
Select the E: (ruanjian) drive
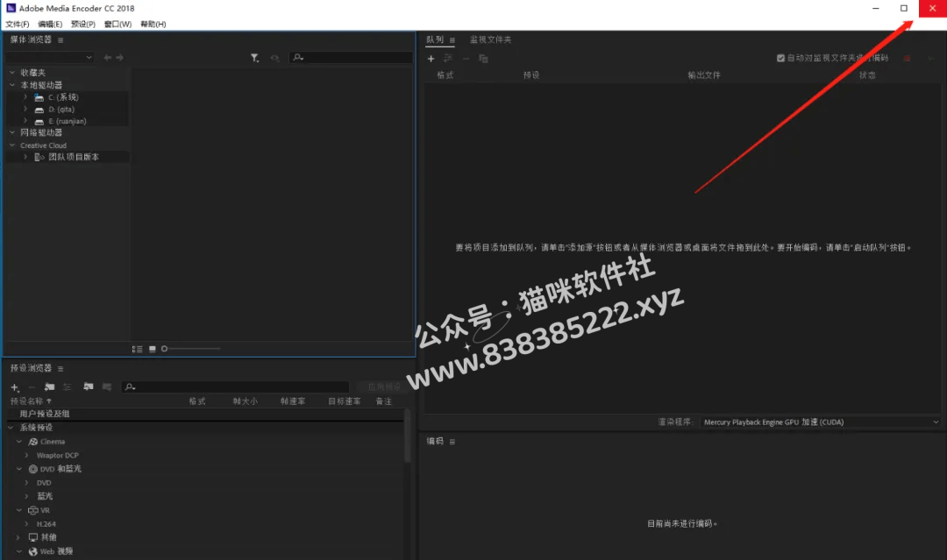pyautogui.click(x=67, y=121)
